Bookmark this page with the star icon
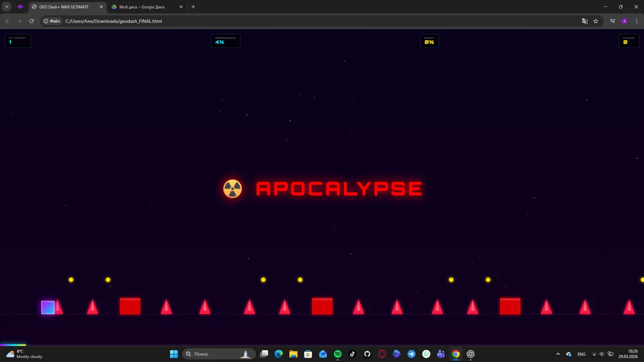644x362 pixels. 596,21
